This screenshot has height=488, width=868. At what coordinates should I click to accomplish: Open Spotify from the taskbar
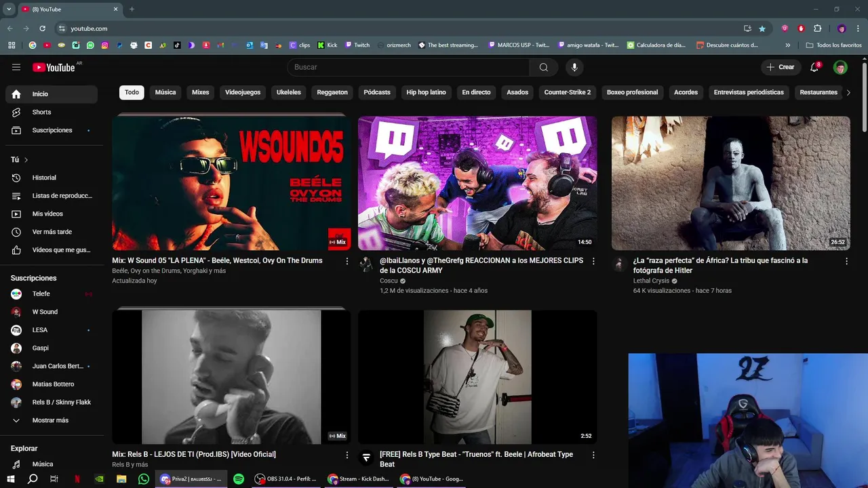point(239,479)
